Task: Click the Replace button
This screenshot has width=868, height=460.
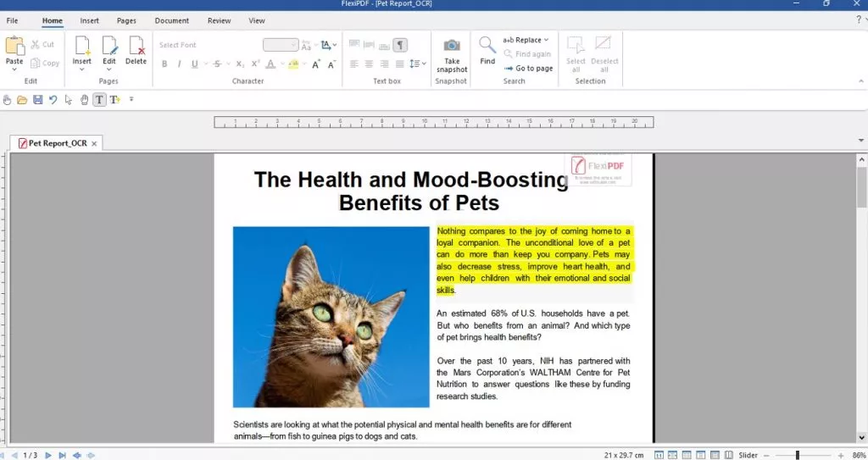Action: 522,40
